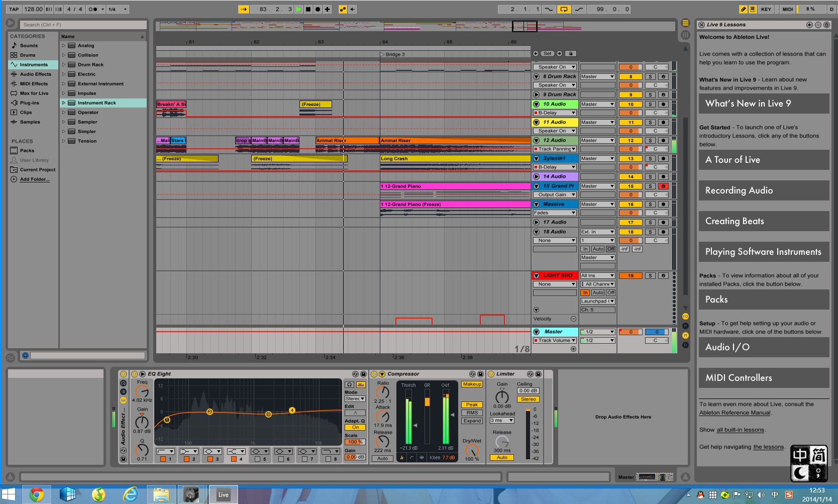Start playback with the green Play button
The width and height of the screenshot is (838, 504).
coord(299,9)
